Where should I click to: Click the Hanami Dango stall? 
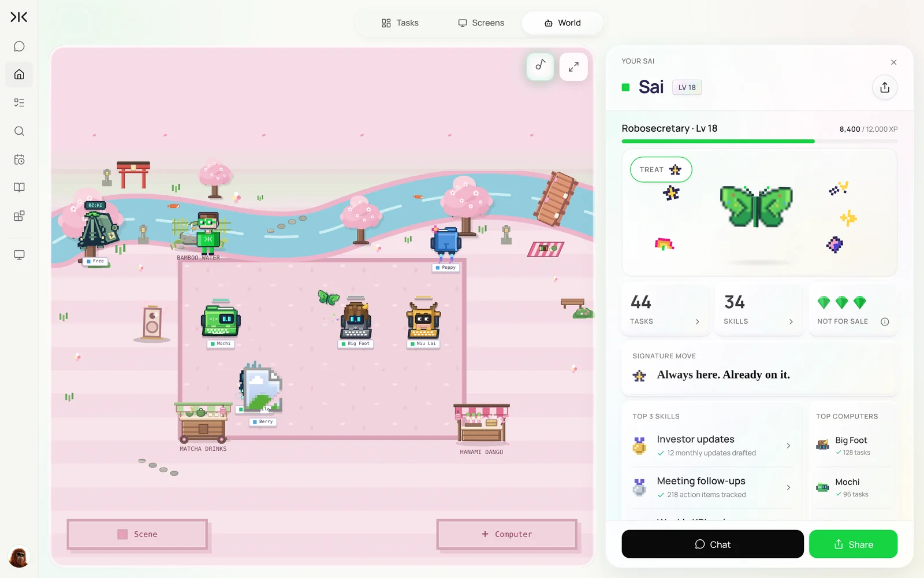pyautogui.click(x=482, y=425)
